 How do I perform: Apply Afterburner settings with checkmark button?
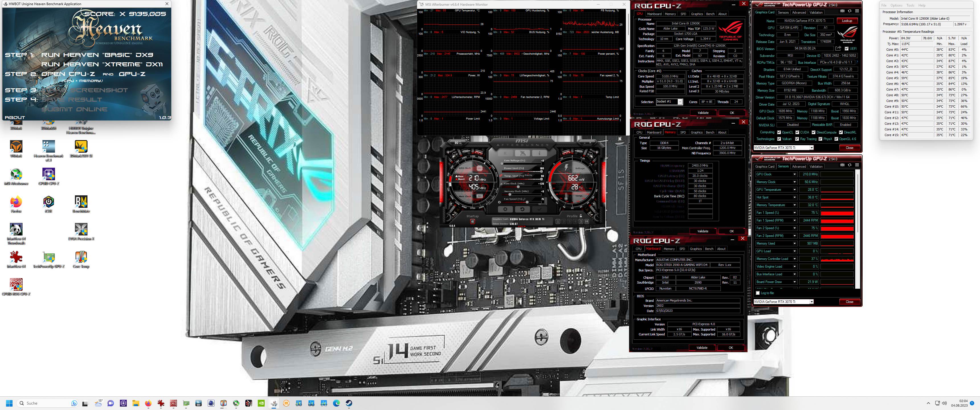[x=540, y=210]
